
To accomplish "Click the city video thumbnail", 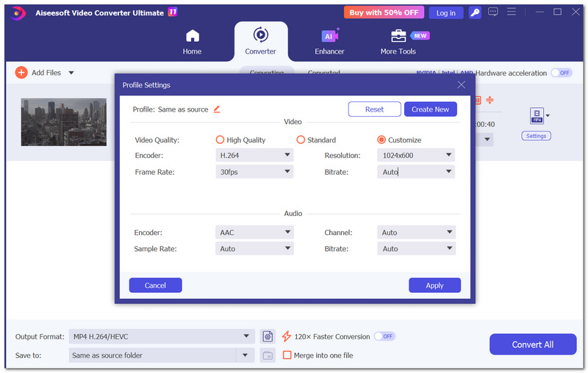I will tap(64, 122).
